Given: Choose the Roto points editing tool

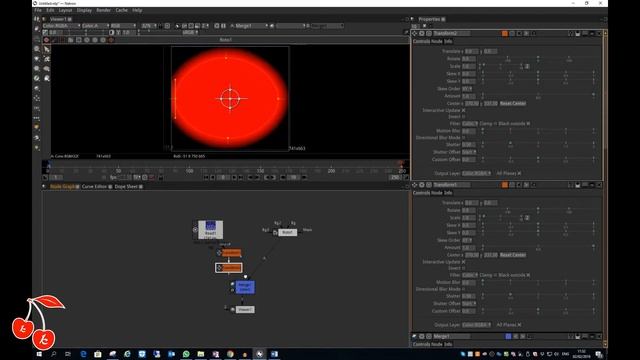Looking at the screenshot, I should 47,59.
